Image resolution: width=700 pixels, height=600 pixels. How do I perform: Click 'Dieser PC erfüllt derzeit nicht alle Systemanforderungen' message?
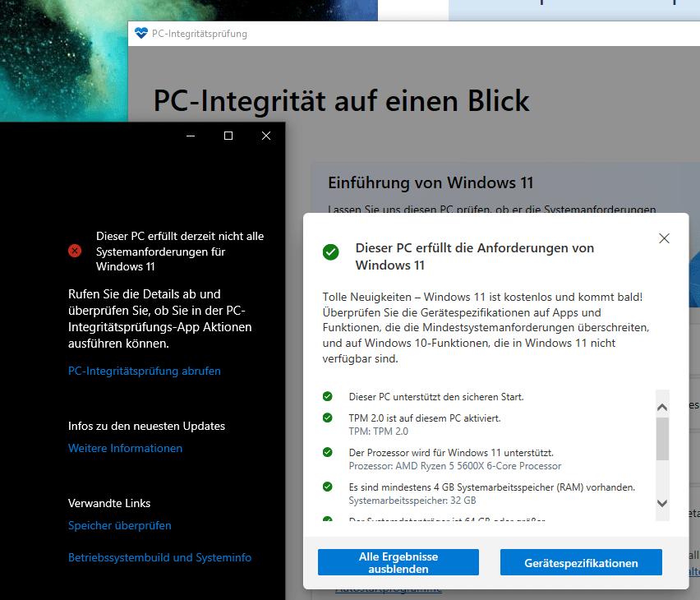pos(180,251)
